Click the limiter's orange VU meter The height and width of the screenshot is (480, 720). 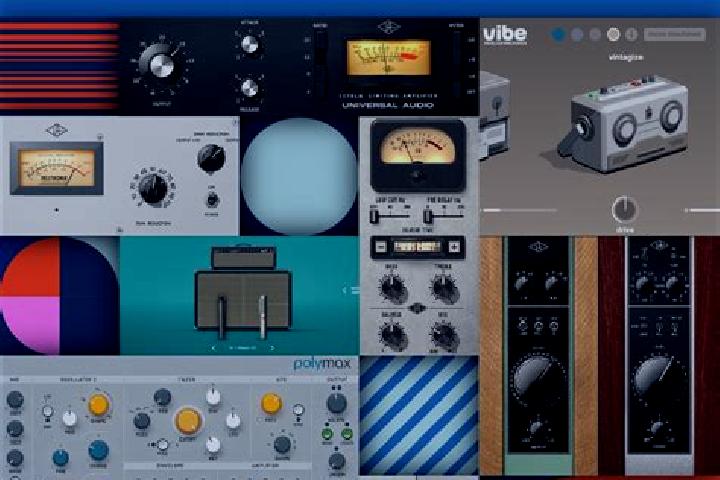point(388,58)
